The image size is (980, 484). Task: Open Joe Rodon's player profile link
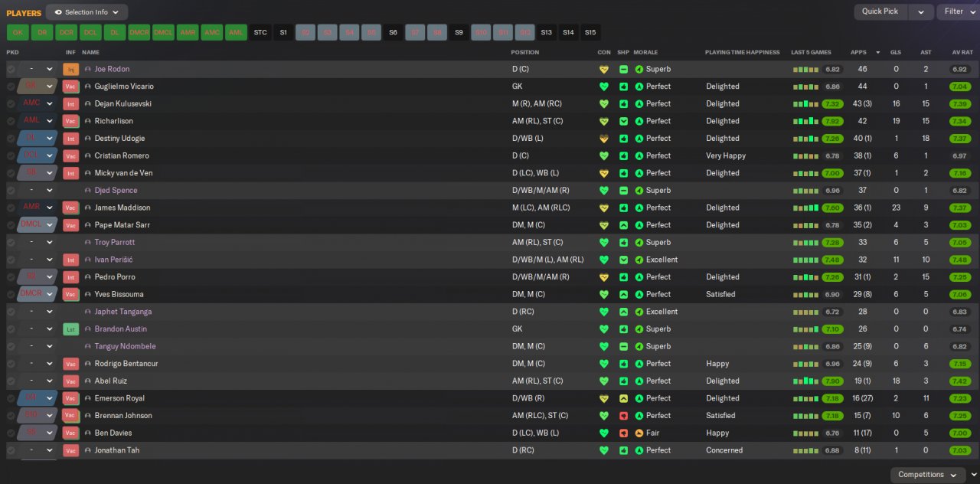[x=112, y=69]
